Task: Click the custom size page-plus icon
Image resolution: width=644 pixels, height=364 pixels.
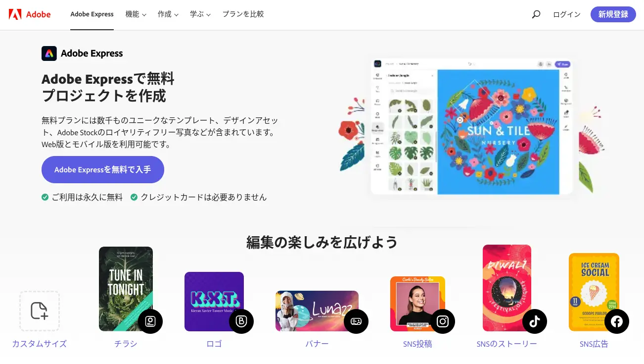Action: [x=40, y=311]
